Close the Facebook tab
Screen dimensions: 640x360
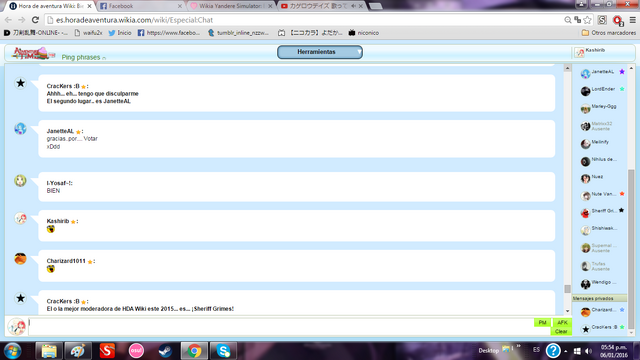pyautogui.click(x=180, y=6)
